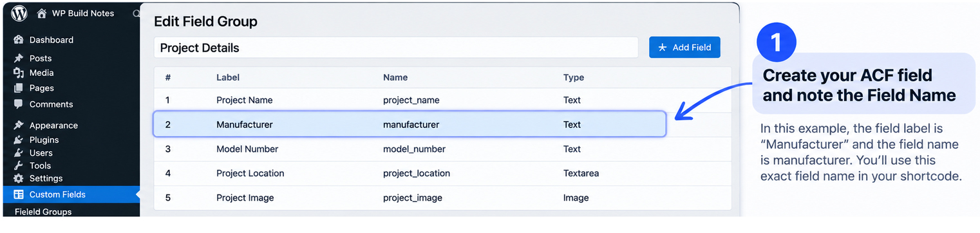Viewport: 980px width, 233px height.
Task: Click the Add Field button
Action: (684, 48)
